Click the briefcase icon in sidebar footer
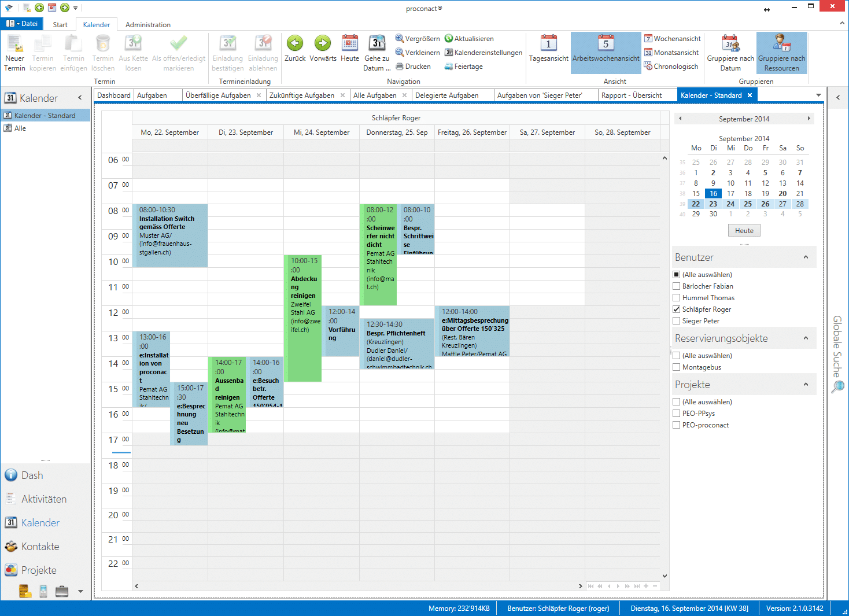This screenshot has height=616, width=849. tap(62, 591)
